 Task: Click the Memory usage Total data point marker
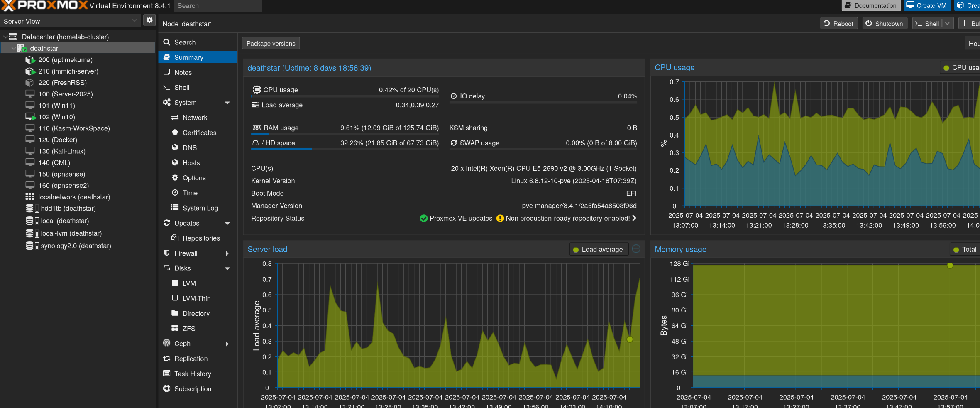(950, 265)
